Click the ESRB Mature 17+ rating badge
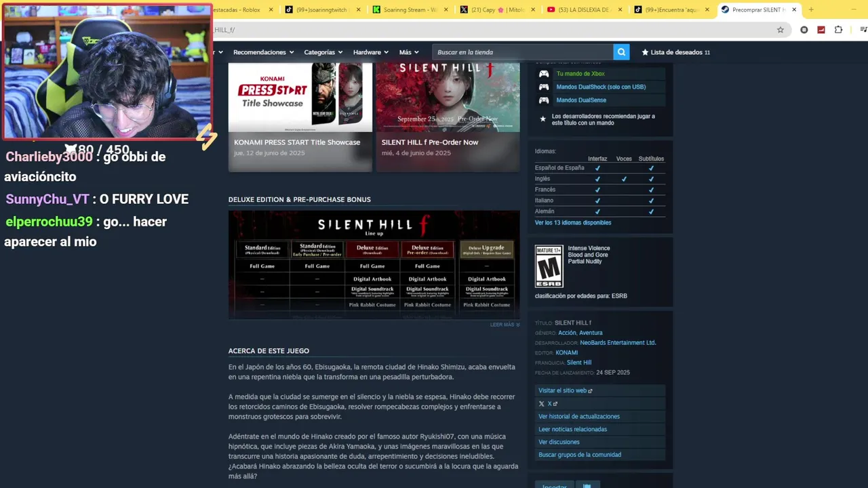Image resolution: width=868 pixels, height=488 pixels. pyautogui.click(x=549, y=266)
